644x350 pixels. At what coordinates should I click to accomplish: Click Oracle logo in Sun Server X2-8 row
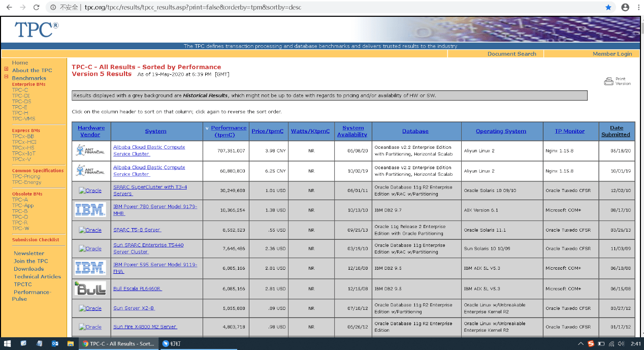(90, 308)
